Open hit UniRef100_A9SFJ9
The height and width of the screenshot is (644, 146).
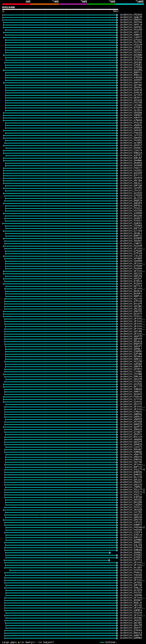coord(131,25)
